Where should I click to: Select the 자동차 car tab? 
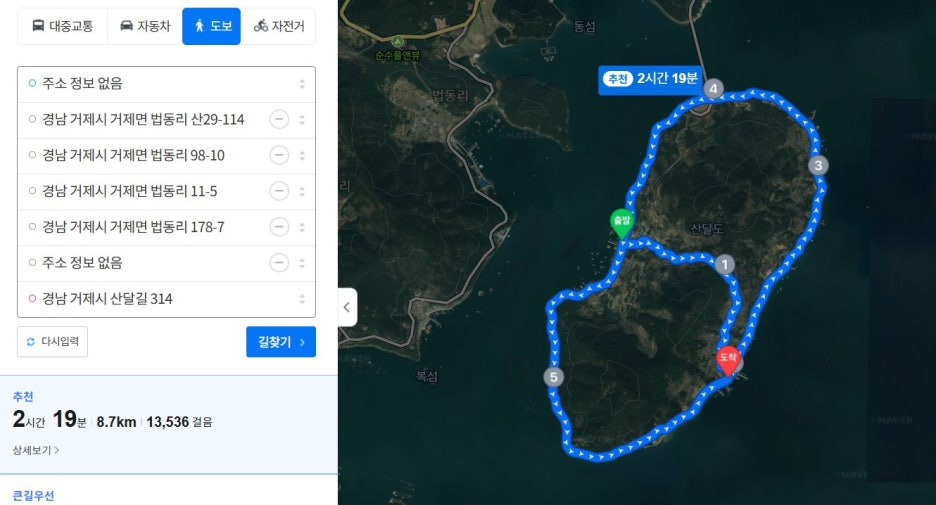coord(145,26)
